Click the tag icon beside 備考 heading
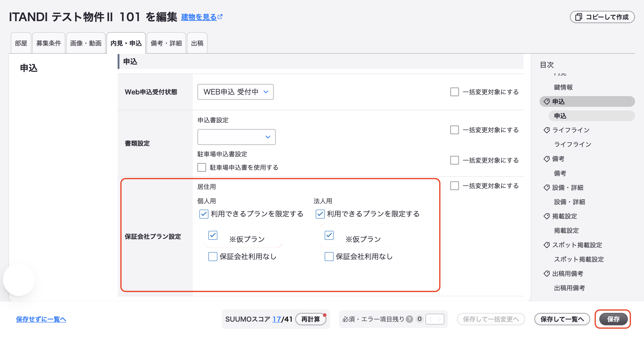Viewport: 644px width, 337px height. point(547,159)
